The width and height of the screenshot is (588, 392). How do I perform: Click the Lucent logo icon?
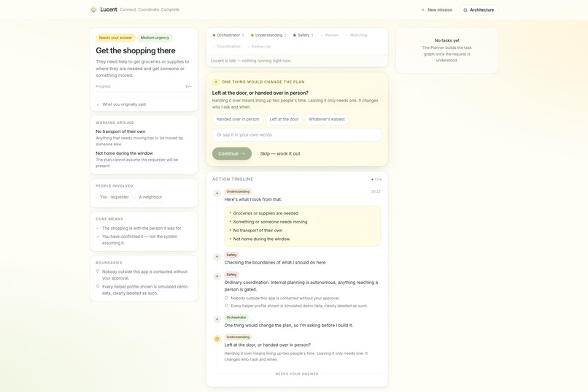[93, 9]
